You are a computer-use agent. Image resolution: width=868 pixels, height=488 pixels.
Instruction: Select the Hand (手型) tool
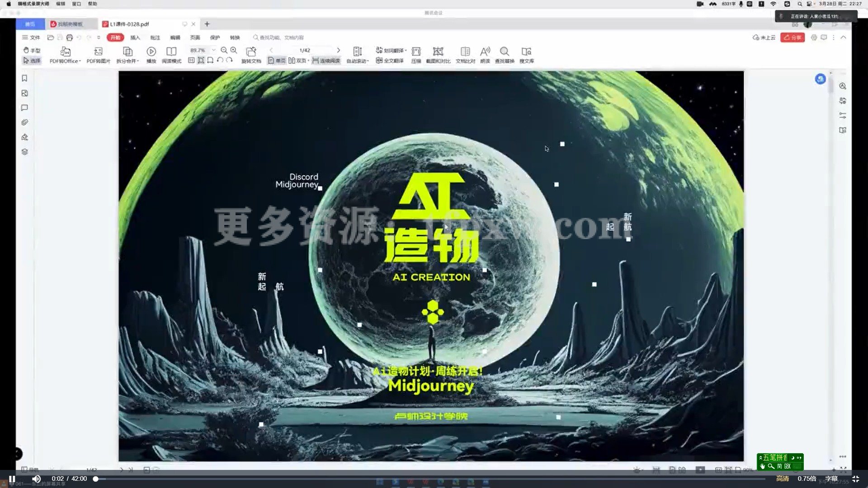(32, 50)
